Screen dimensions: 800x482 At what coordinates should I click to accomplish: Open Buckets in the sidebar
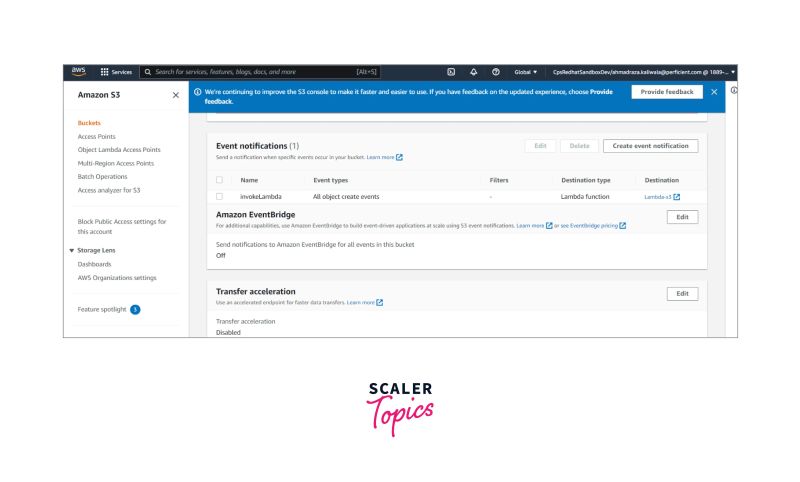89,123
